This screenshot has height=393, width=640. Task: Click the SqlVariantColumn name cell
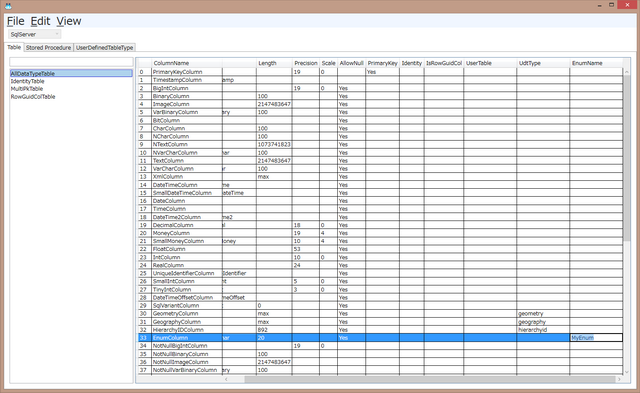(187, 306)
